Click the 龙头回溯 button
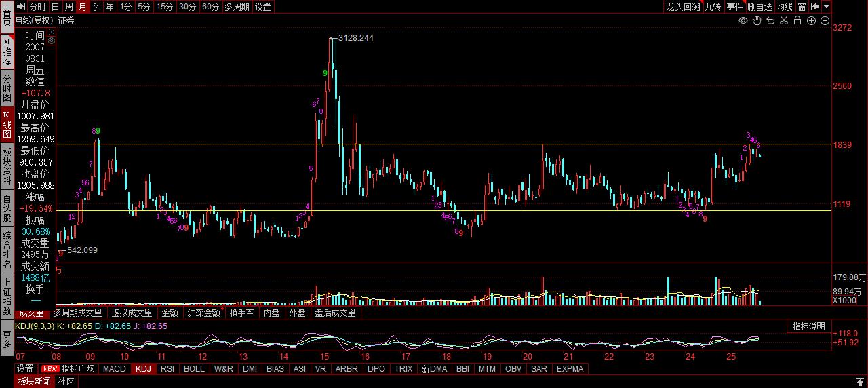The height and width of the screenshot is (388, 868). click(x=683, y=7)
